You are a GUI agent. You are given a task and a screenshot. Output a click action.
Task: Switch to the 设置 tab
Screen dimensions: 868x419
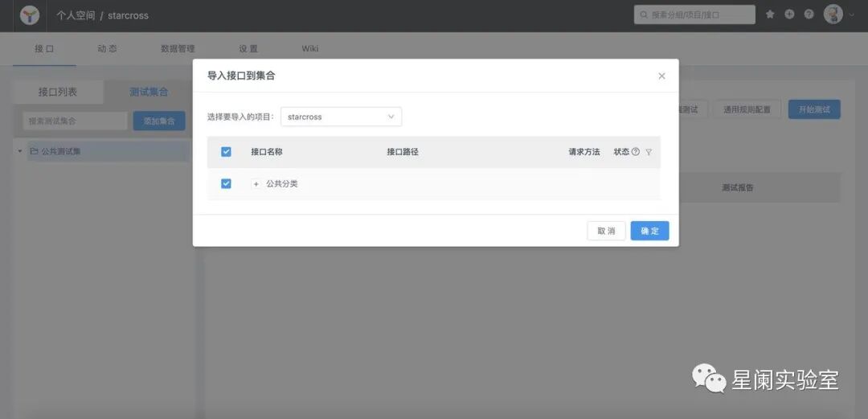pyautogui.click(x=248, y=49)
